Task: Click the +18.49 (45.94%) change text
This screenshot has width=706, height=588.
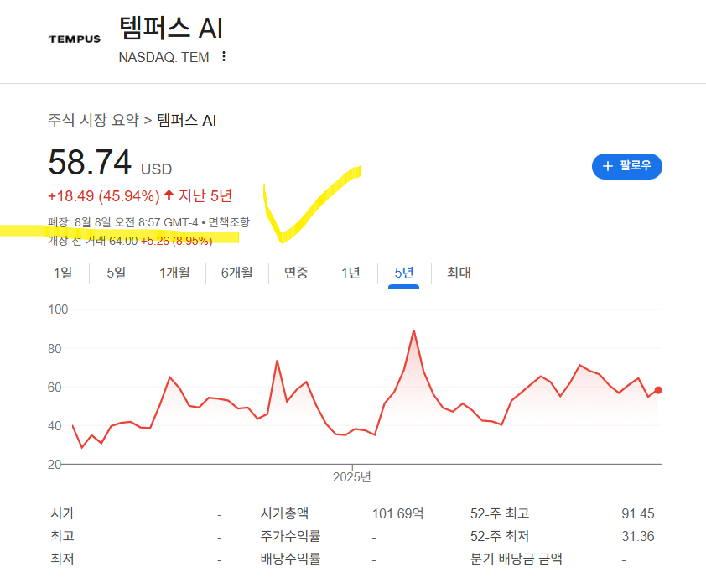Action: (104, 196)
